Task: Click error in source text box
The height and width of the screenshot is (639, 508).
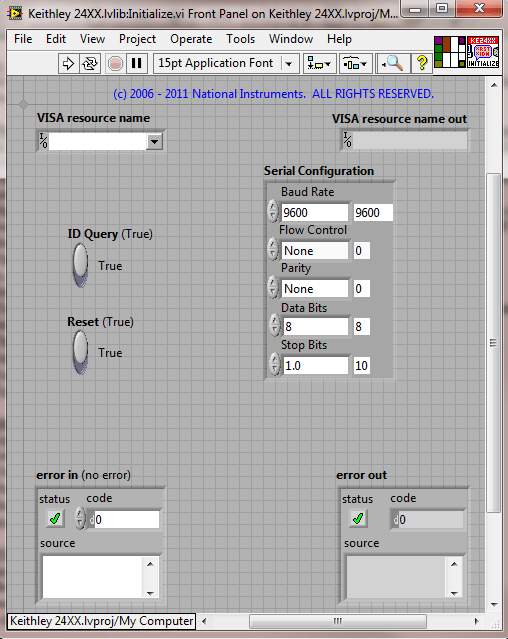Action: (x=93, y=577)
